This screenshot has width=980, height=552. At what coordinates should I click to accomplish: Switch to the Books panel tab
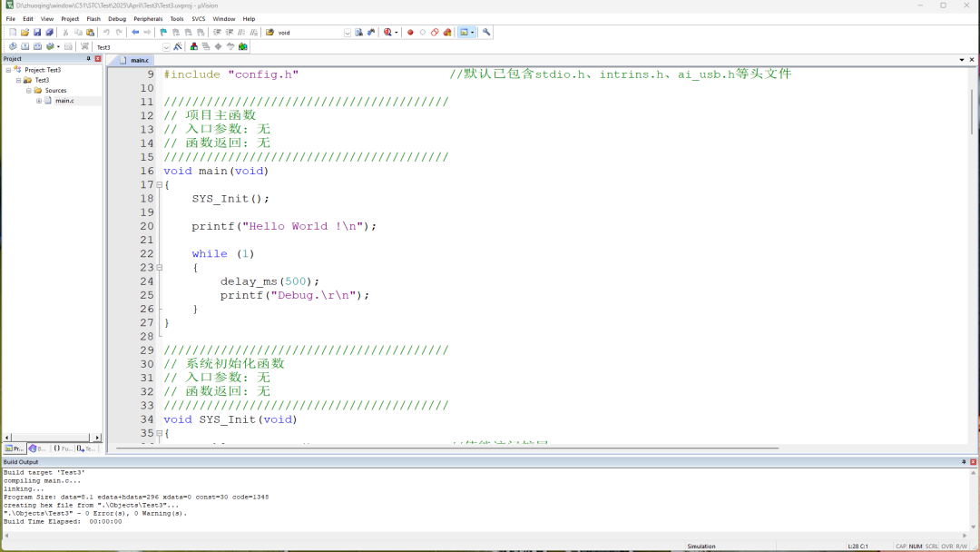click(x=37, y=448)
